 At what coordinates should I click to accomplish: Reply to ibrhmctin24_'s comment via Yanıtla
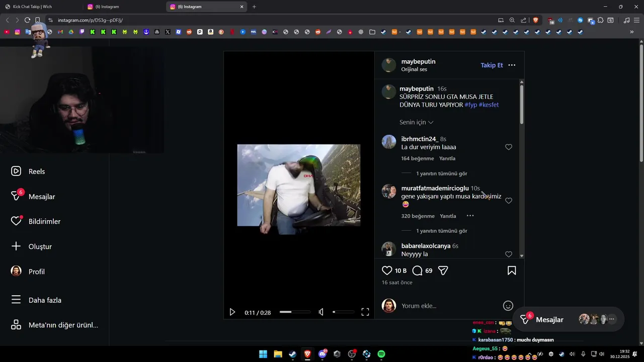tap(447, 158)
